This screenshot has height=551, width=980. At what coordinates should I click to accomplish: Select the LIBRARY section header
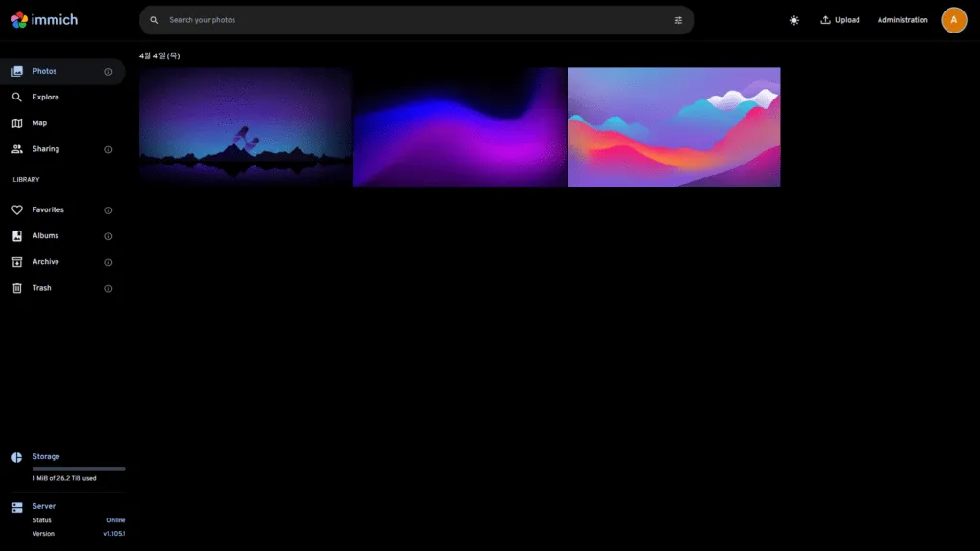[26, 179]
